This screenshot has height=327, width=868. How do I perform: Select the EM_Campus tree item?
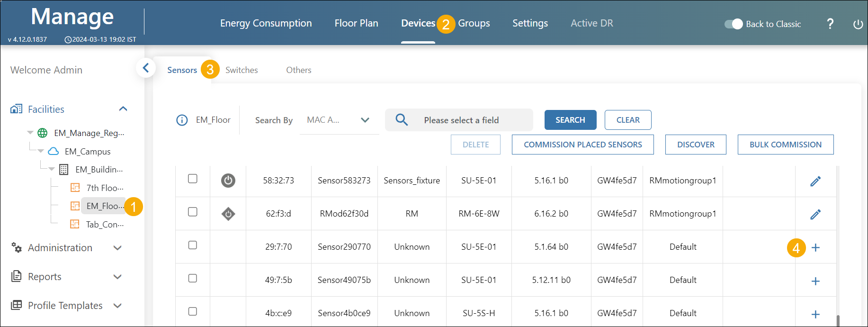tap(88, 151)
